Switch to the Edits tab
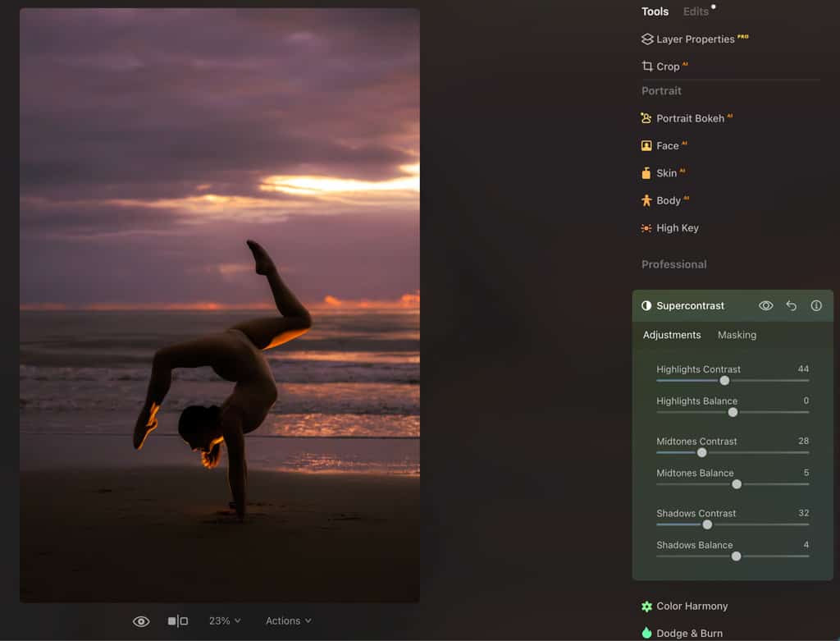 click(x=696, y=11)
